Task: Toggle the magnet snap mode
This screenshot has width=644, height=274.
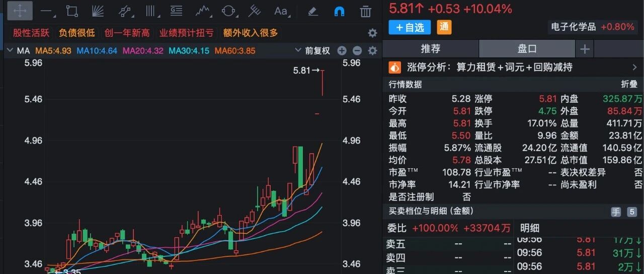Action: [x=340, y=11]
